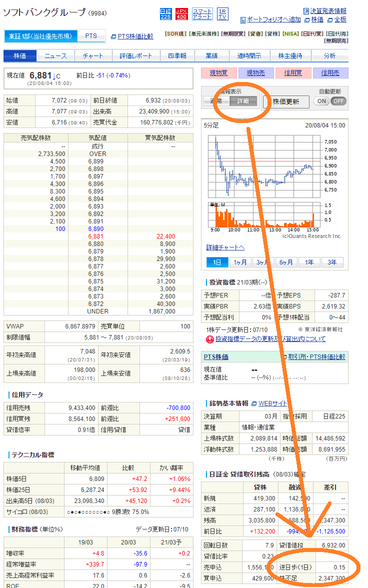Select 1ヶ月 chart period
The width and height of the screenshot is (368, 588).
point(240,262)
